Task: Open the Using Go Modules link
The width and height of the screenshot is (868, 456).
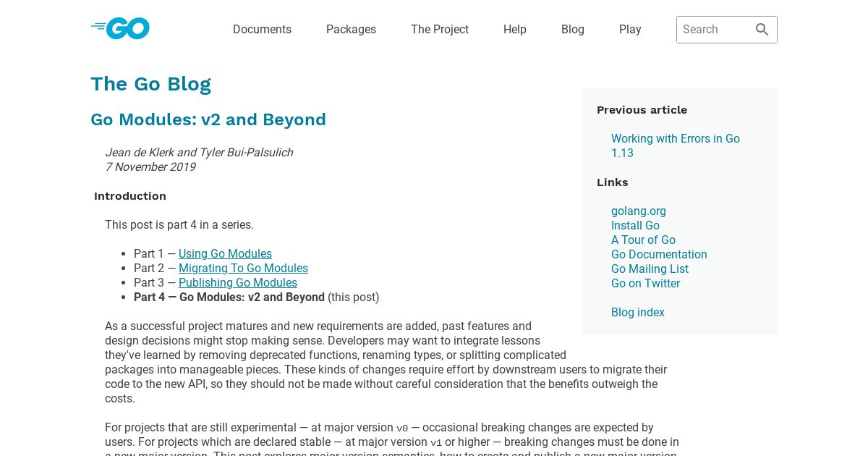Action: tap(225, 254)
